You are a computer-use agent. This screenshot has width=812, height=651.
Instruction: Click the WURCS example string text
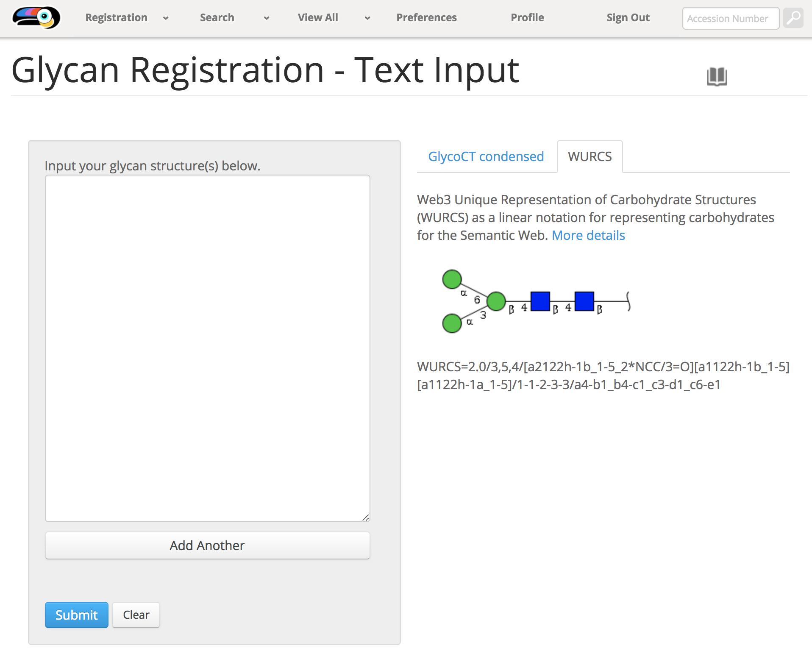pyautogui.click(x=603, y=376)
